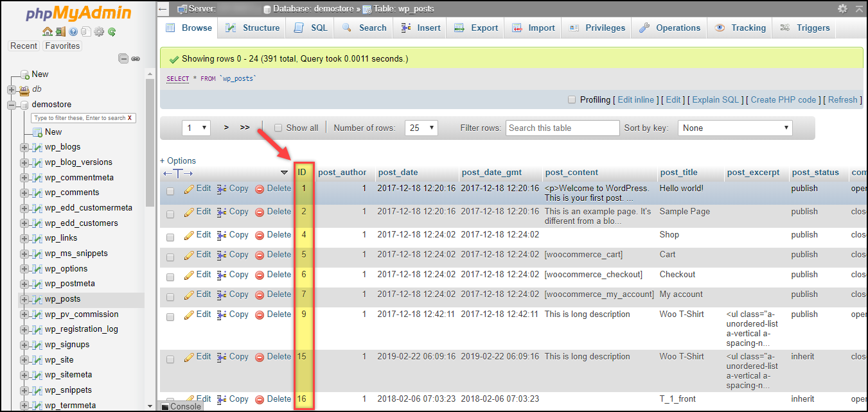Expand the wp_postmeta table node
868x412 pixels.
click(x=24, y=284)
